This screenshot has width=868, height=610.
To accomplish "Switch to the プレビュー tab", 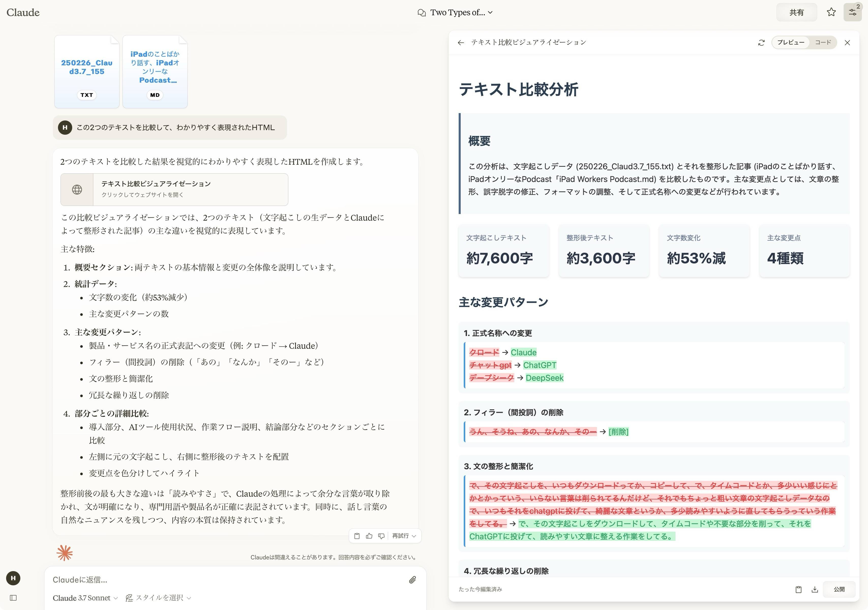I will click(x=790, y=42).
